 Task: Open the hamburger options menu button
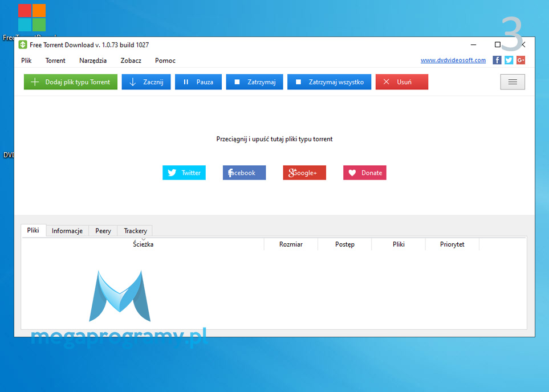tap(513, 82)
